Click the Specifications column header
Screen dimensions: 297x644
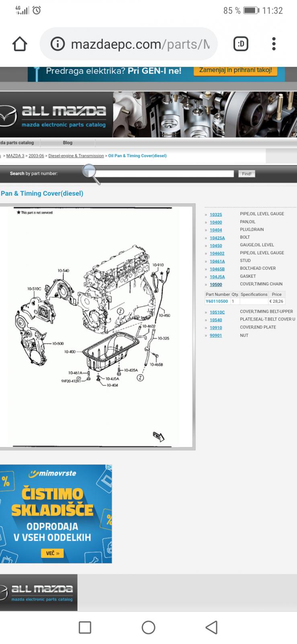[254, 294]
